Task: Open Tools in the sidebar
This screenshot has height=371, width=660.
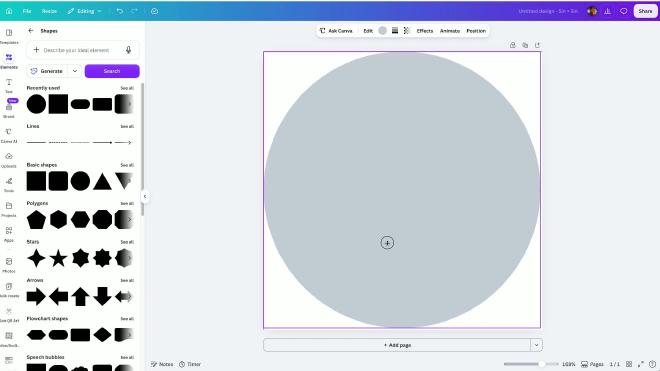Action: click(x=9, y=184)
